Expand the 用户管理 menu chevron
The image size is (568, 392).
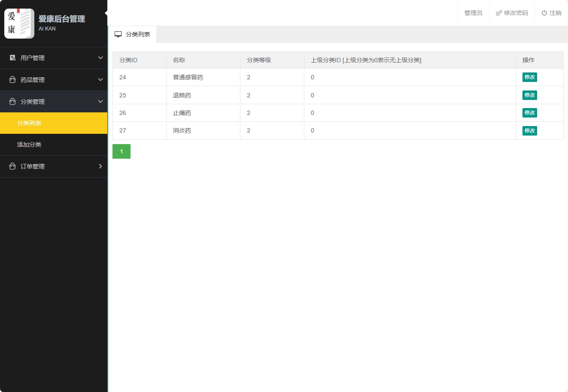[x=100, y=57]
